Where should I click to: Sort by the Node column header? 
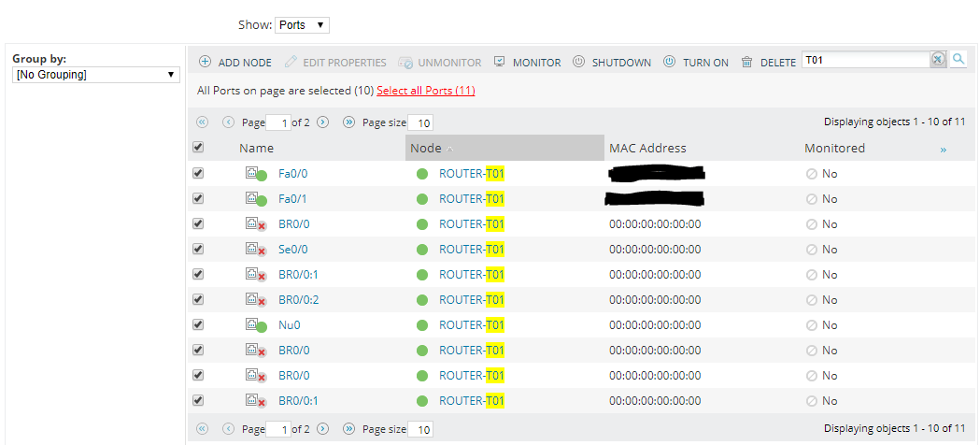point(505,148)
